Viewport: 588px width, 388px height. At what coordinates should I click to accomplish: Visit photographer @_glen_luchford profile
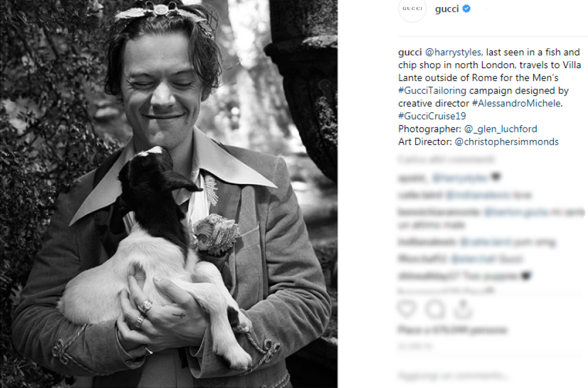point(500,129)
